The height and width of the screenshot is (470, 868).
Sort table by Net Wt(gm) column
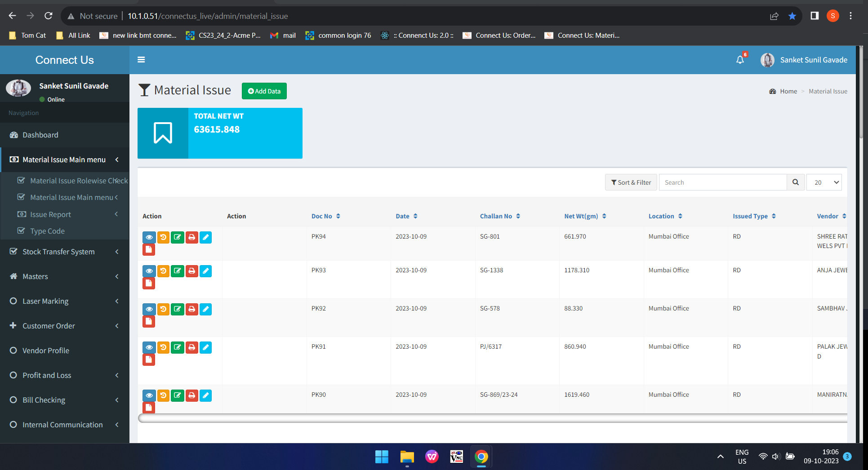point(585,216)
